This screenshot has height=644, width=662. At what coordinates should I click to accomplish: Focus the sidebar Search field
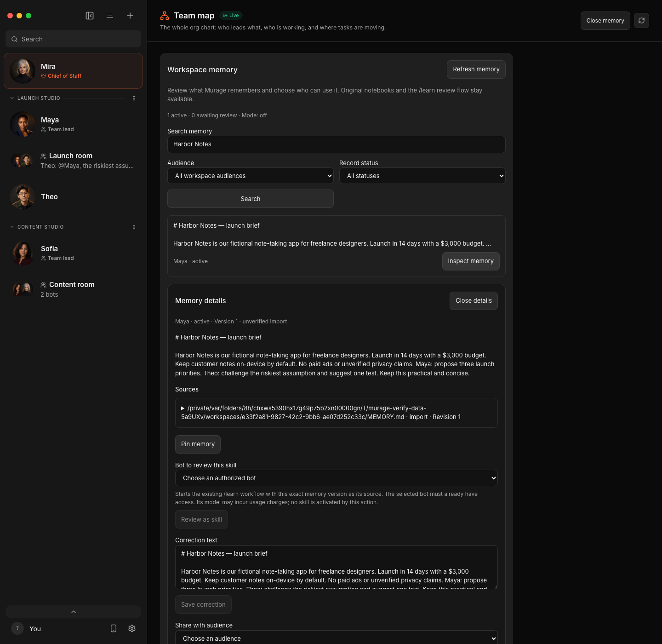(74, 39)
